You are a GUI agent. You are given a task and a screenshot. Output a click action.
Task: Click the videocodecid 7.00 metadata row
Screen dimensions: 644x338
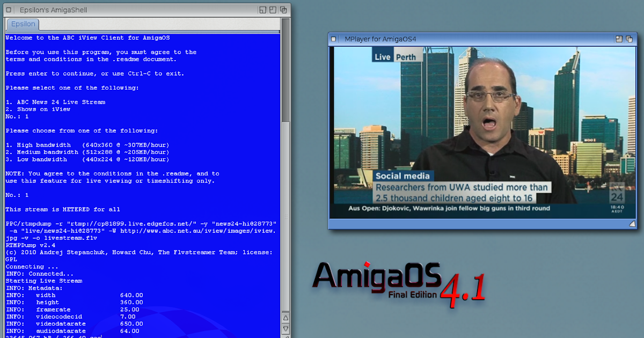71,317
